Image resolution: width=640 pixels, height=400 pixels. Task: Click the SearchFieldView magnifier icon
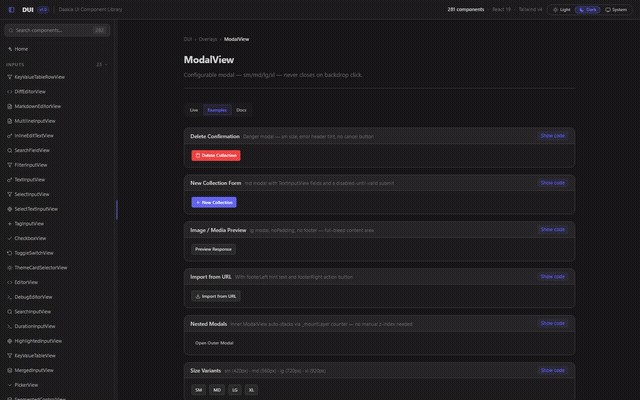pos(10,151)
